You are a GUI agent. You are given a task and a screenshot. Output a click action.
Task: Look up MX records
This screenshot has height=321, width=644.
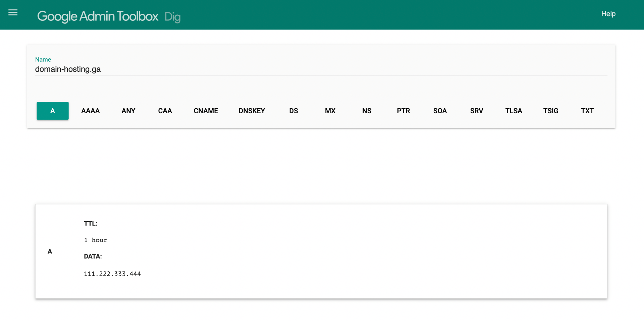[330, 111]
